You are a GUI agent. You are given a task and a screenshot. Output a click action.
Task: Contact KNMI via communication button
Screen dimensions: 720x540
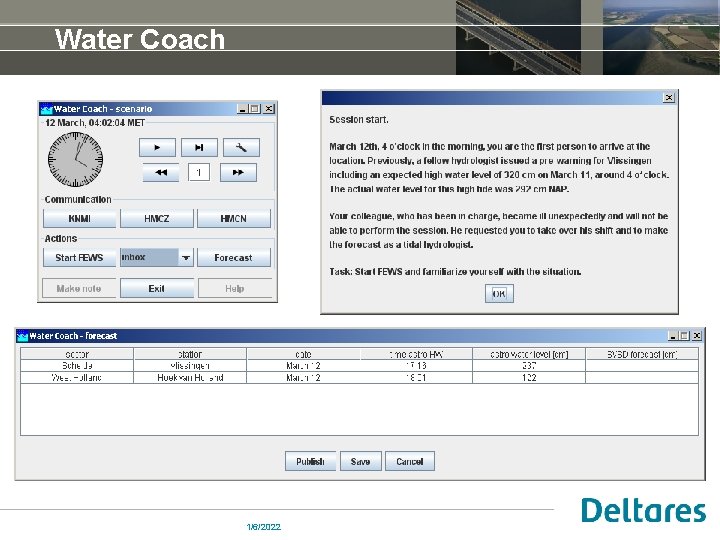point(79,219)
